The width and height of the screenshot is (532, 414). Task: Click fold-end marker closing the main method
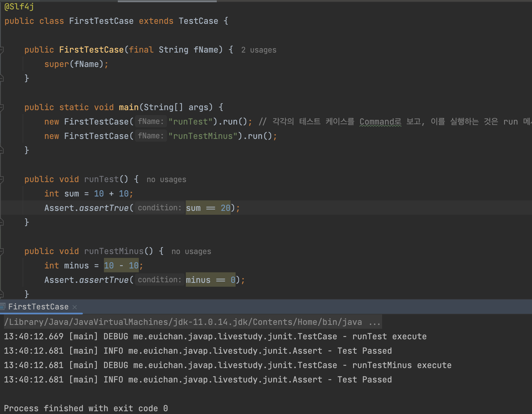point(1,150)
